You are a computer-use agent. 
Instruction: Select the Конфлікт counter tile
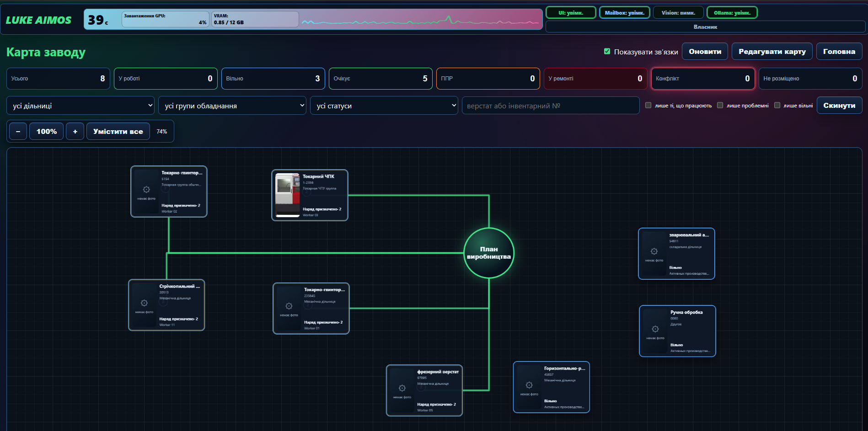coord(703,79)
